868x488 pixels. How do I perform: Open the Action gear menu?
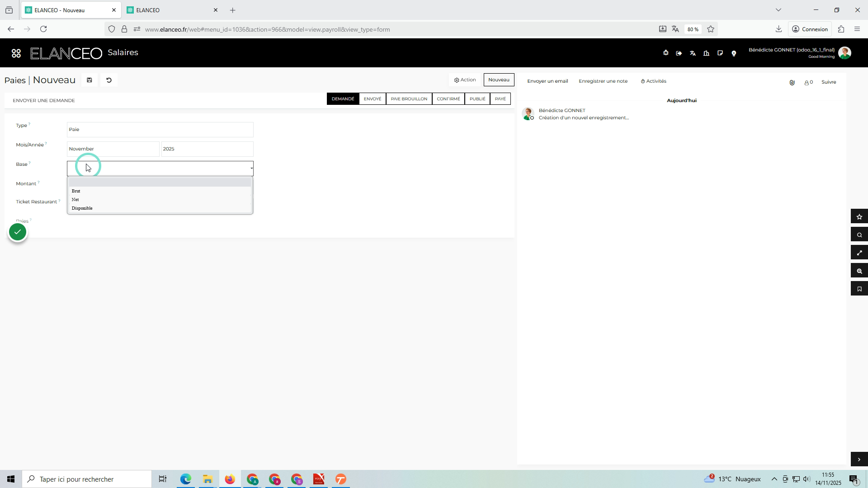coord(465,80)
